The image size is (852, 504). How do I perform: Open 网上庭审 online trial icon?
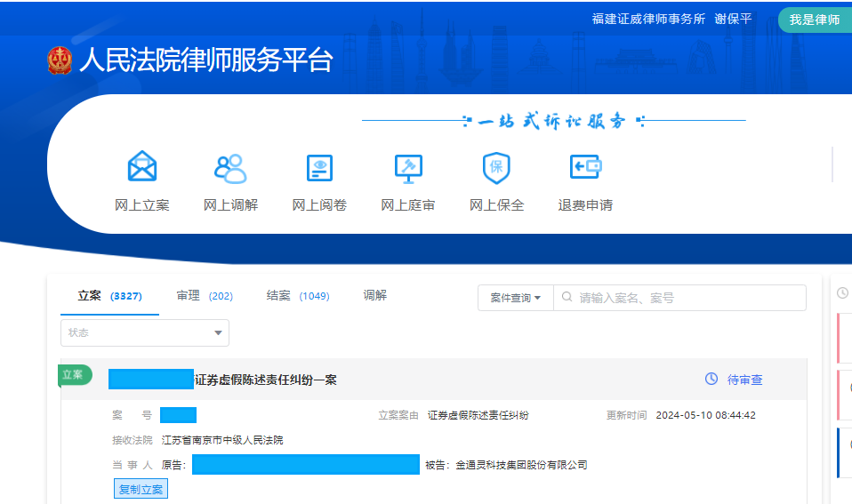pos(408,169)
